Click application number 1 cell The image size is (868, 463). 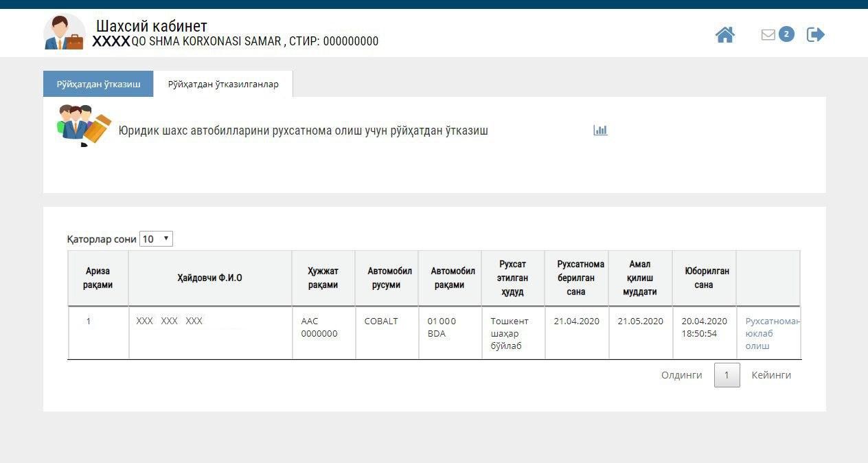(98, 332)
